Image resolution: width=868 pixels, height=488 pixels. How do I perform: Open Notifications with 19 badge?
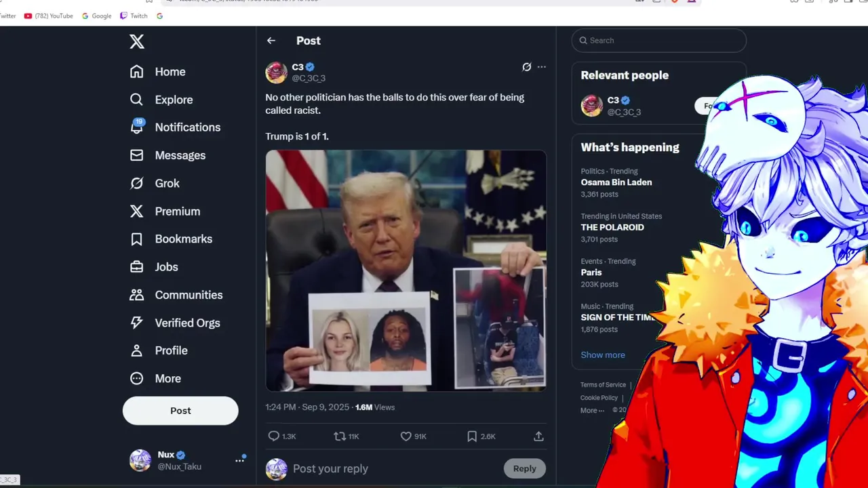175,127
